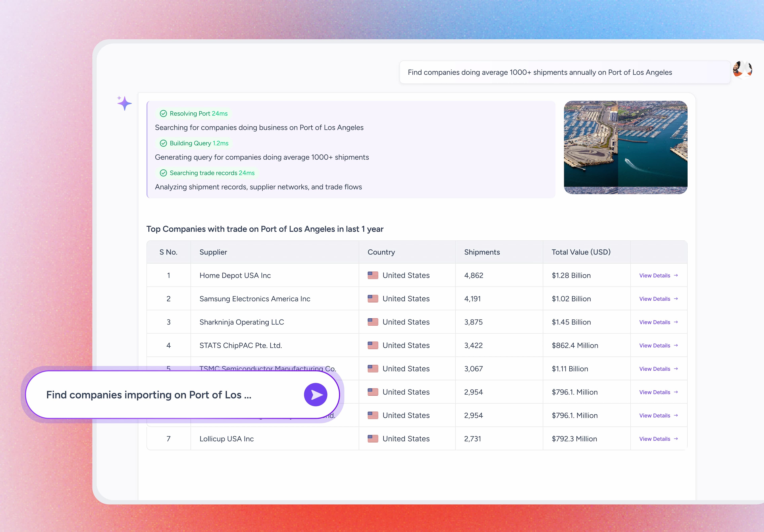Click the Building Query checkmark icon
Image resolution: width=764 pixels, height=532 pixels.
point(163,143)
